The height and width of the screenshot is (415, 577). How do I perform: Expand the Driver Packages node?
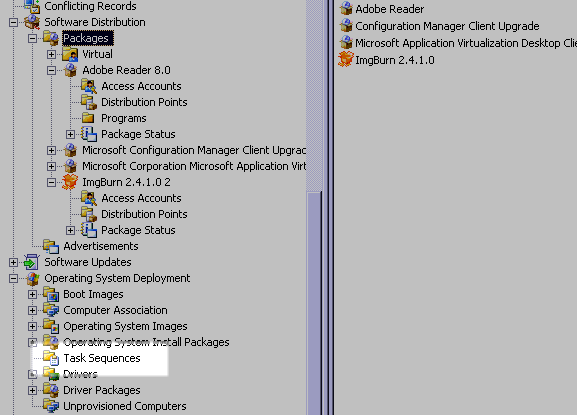pyautogui.click(x=32, y=390)
